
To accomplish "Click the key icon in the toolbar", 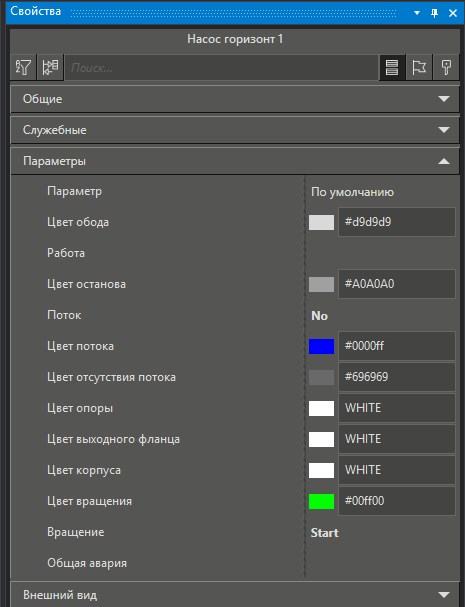I will point(446,67).
